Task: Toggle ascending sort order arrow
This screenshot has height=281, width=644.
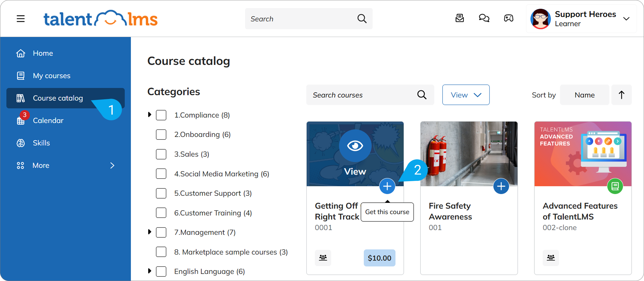Action: point(621,95)
